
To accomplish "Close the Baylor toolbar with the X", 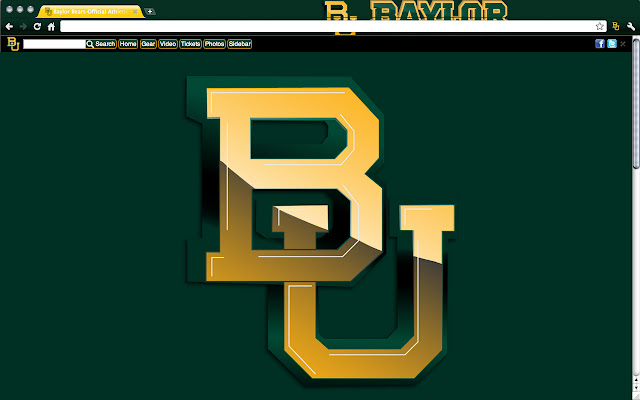I will tap(623, 44).
